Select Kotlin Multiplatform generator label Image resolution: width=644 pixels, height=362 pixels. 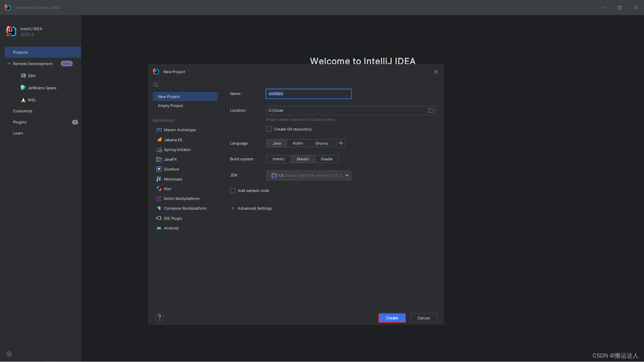pos(182,199)
